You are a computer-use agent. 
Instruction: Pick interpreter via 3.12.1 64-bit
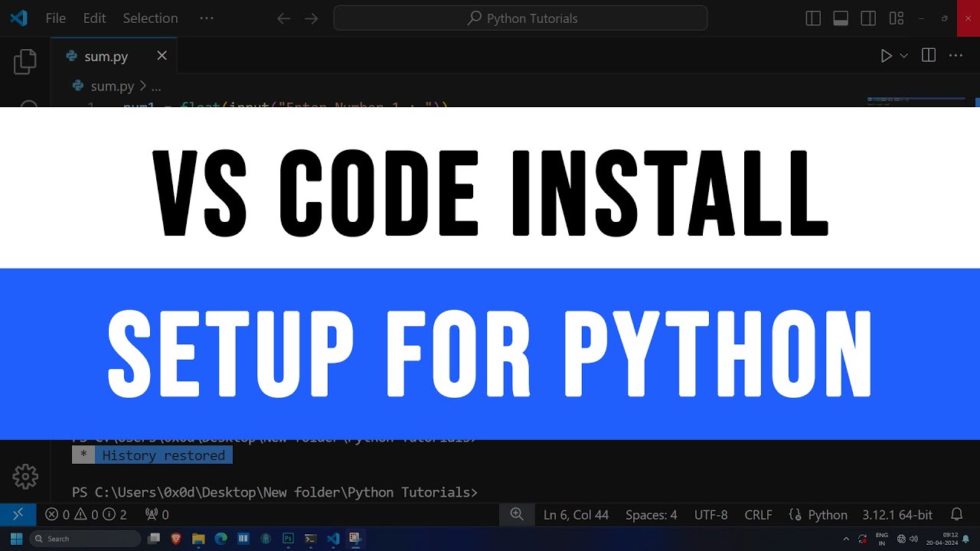point(897,515)
